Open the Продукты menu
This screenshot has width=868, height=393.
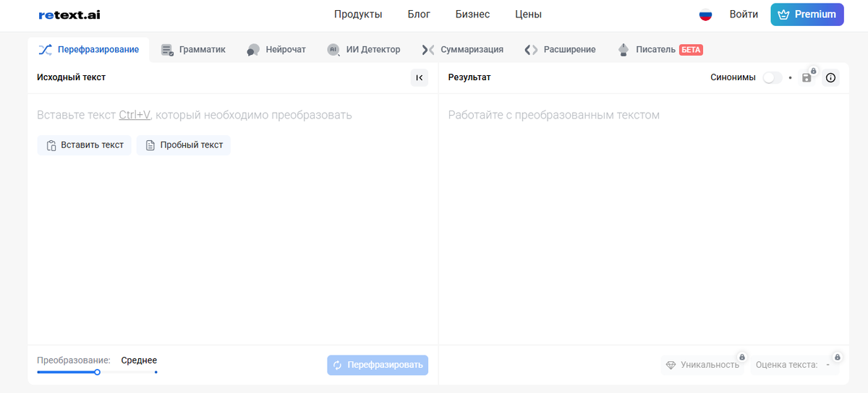[358, 14]
